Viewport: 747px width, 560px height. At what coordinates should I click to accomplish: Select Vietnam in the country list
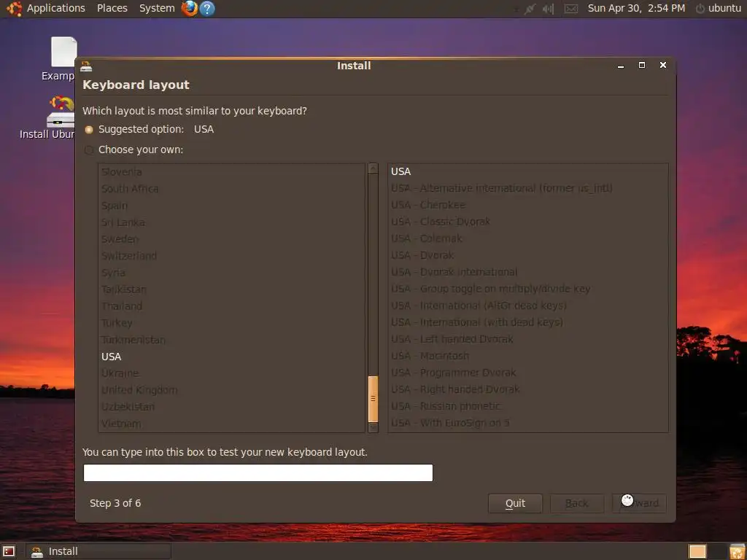pos(231,424)
